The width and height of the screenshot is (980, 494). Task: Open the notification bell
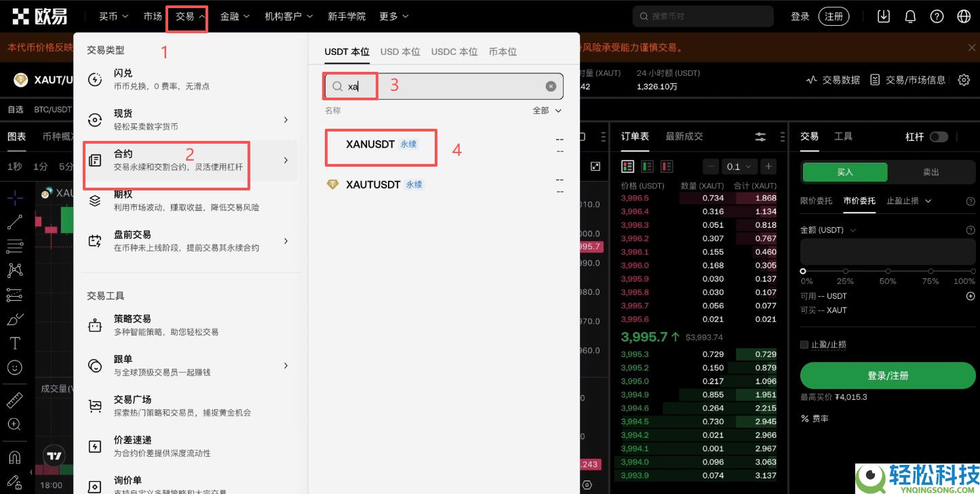[x=910, y=16]
